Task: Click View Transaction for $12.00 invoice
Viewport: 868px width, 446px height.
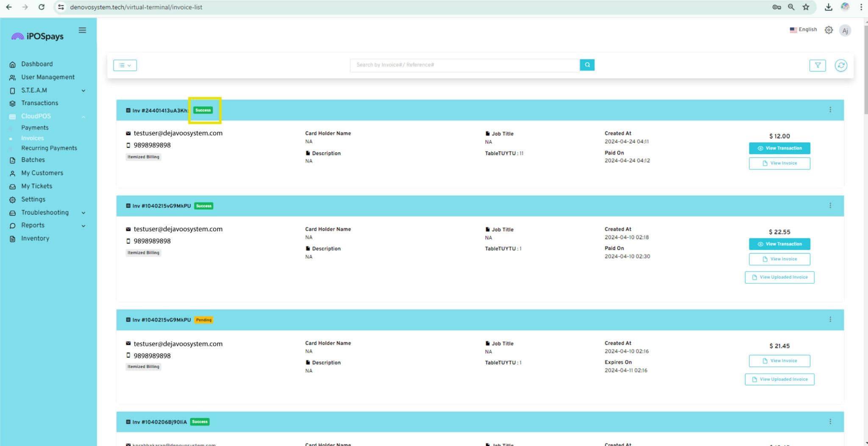Action: [x=779, y=148]
